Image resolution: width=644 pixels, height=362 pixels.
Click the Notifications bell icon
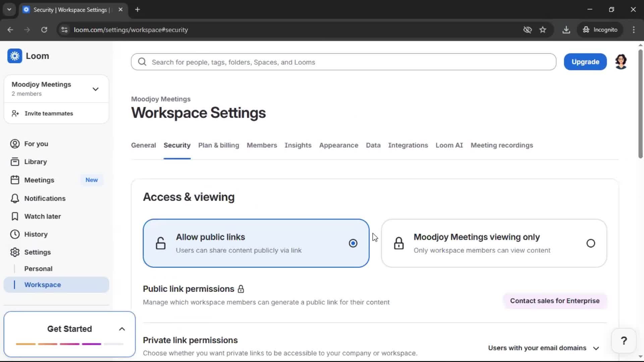pyautogui.click(x=15, y=198)
